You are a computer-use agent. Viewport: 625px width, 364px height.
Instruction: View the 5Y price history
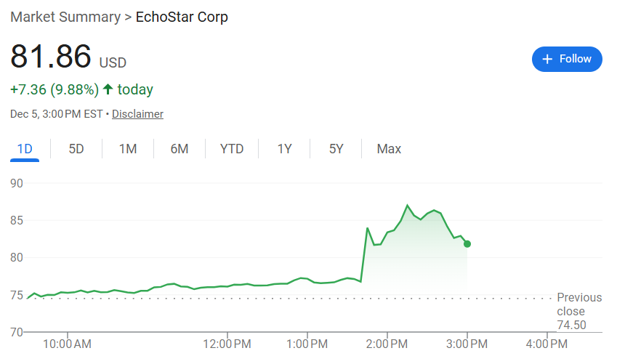(336, 149)
